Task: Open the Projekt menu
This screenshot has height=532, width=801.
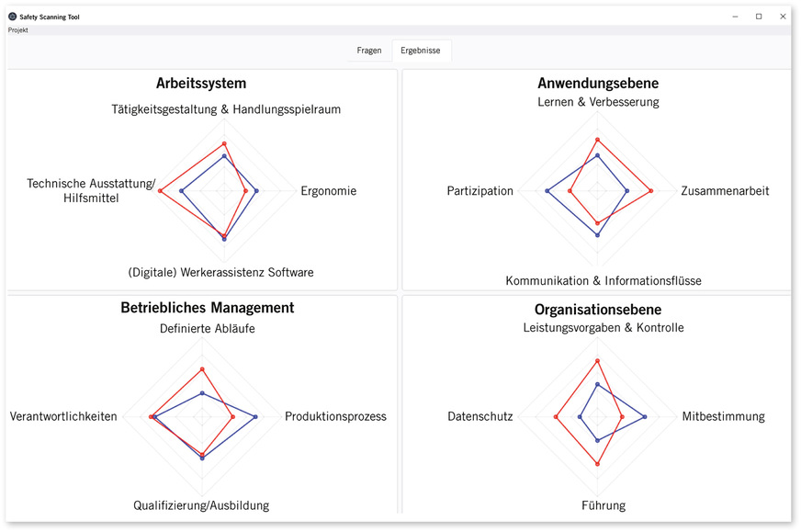Action: [17, 29]
